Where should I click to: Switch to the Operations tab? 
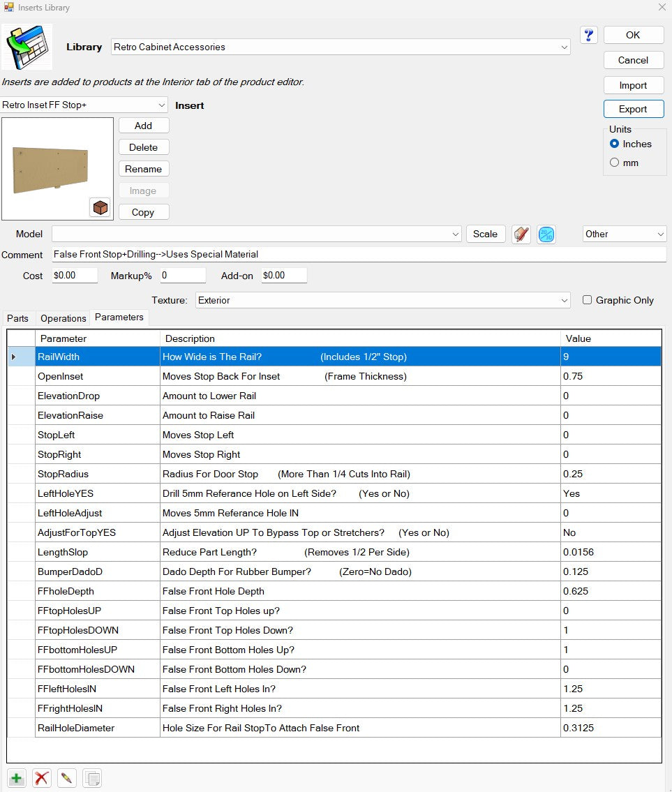point(63,318)
